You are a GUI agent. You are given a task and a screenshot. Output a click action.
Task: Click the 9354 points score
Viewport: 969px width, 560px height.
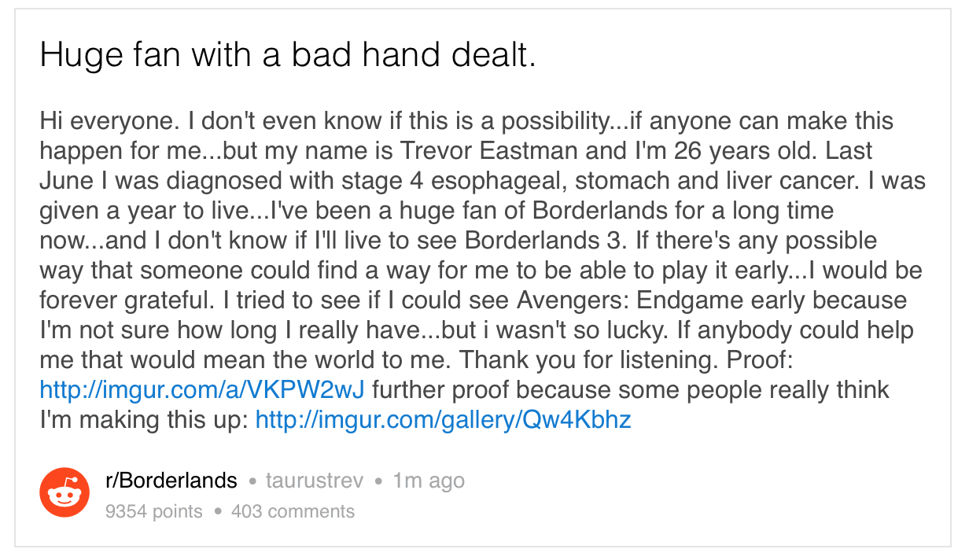click(x=153, y=512)
